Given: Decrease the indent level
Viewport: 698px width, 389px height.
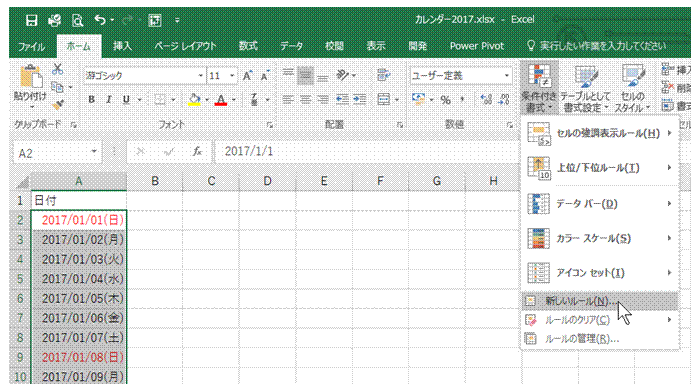Looking at the screenshot, I should pos(342,100).
